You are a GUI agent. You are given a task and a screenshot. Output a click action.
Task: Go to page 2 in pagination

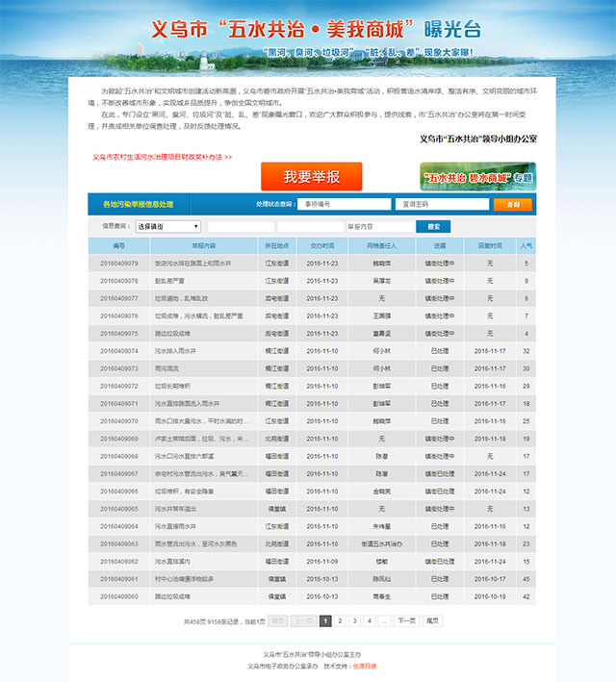(340, 621)
